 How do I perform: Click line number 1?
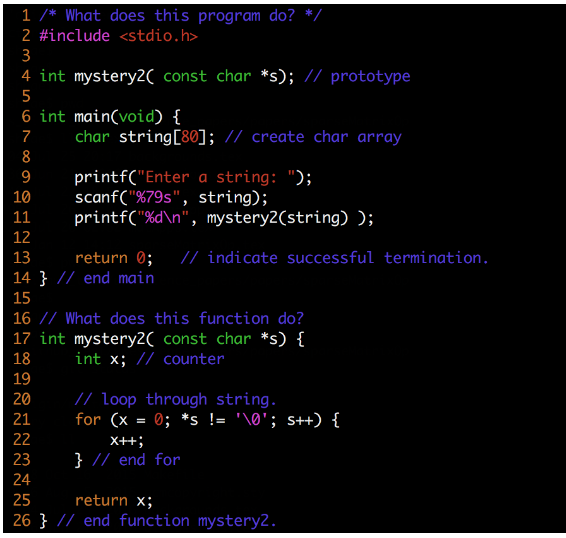pos(26,16)
